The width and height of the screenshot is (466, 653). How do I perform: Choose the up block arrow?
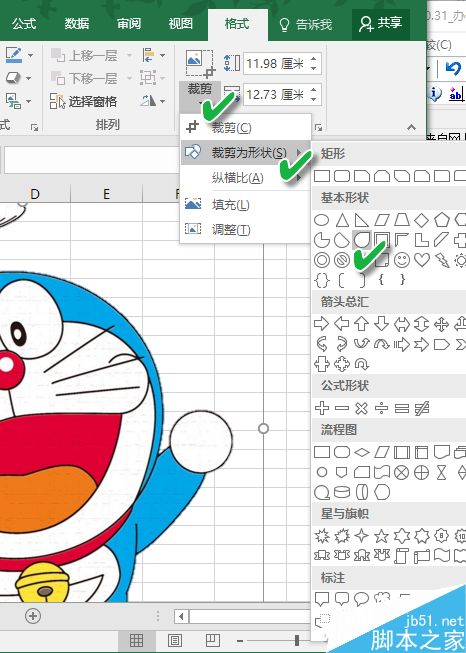[x=361, y=324]
